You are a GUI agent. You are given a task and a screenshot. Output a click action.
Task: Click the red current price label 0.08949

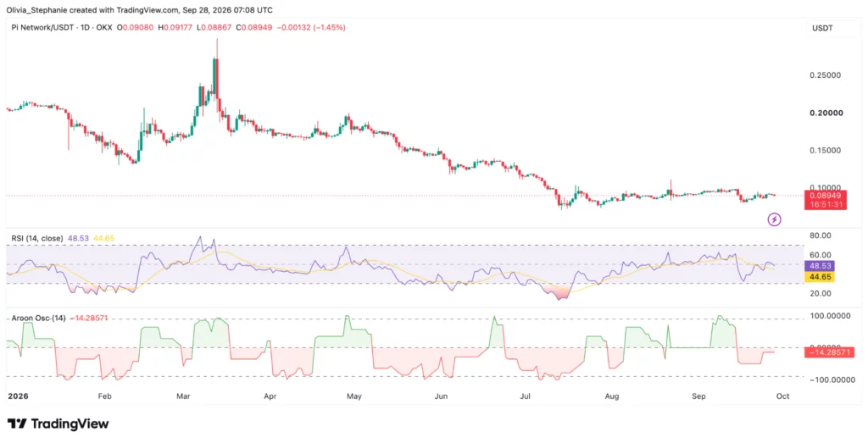pyautogui.click(x=825, y=195)
